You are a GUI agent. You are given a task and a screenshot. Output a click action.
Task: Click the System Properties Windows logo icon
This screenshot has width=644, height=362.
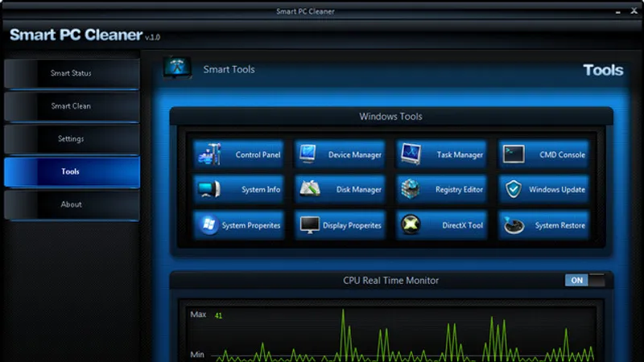pyautogui.click(x=208, y=225)
